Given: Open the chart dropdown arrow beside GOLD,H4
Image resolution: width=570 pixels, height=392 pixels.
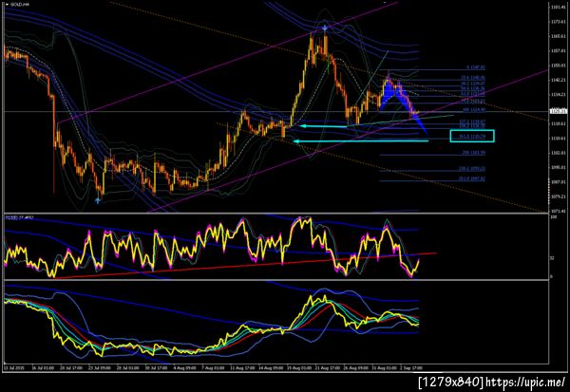Looking at the screenshot, I should click(x=8, y=5).
